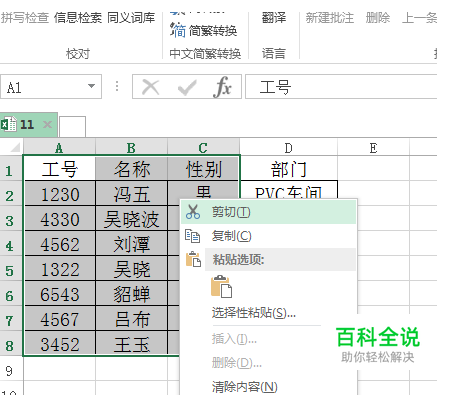This screenshot has width=462, height=395.
Task: Click cell with value 1230
Action: [x=60, y=194]
